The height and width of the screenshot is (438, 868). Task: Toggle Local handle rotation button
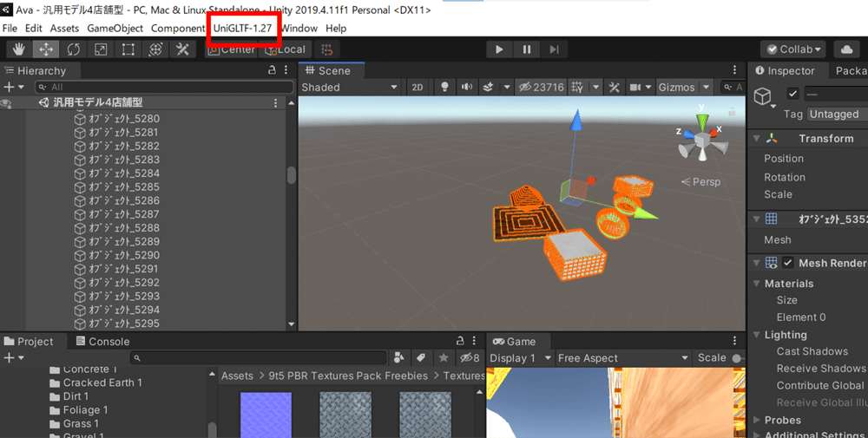tap(285, 49)
